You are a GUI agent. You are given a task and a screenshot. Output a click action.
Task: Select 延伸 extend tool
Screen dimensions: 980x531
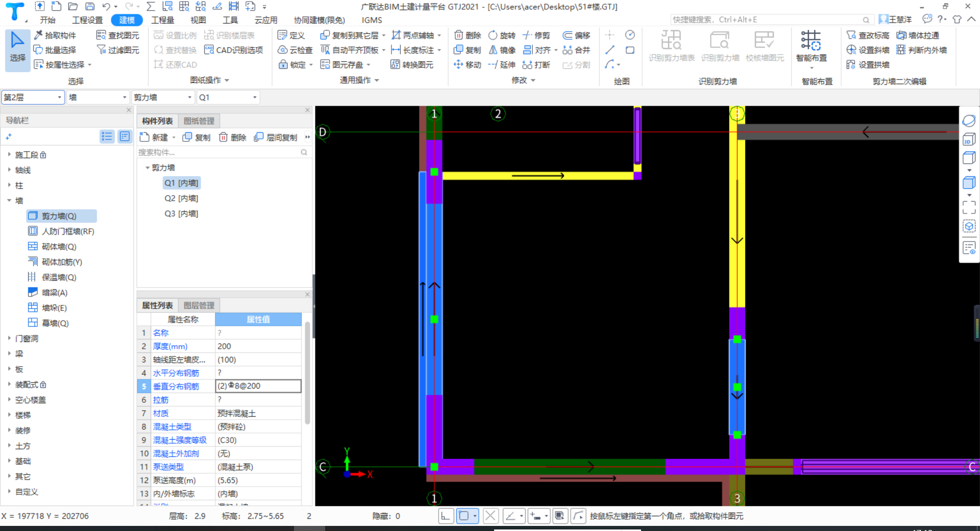(x=502, y=65)
